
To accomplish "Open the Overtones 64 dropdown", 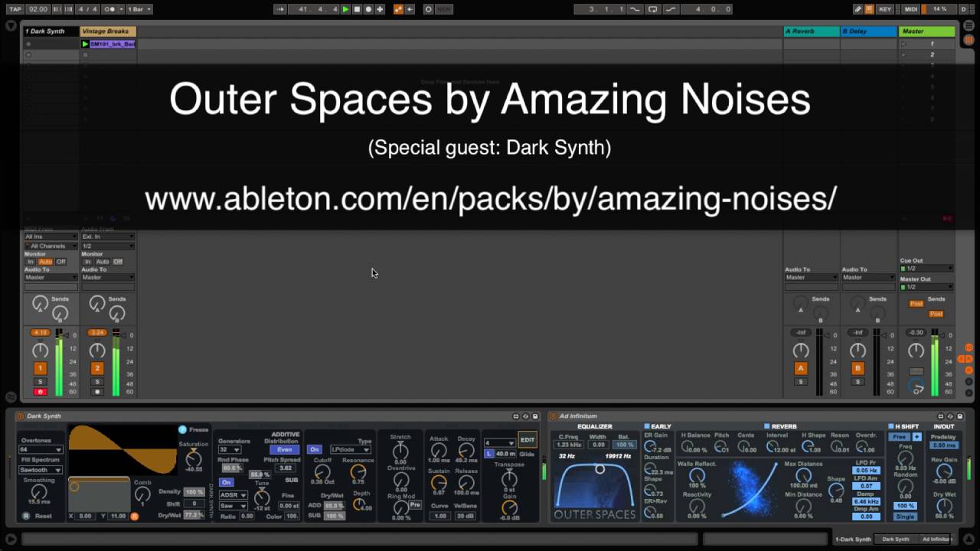I will click(x=41, y=450).
